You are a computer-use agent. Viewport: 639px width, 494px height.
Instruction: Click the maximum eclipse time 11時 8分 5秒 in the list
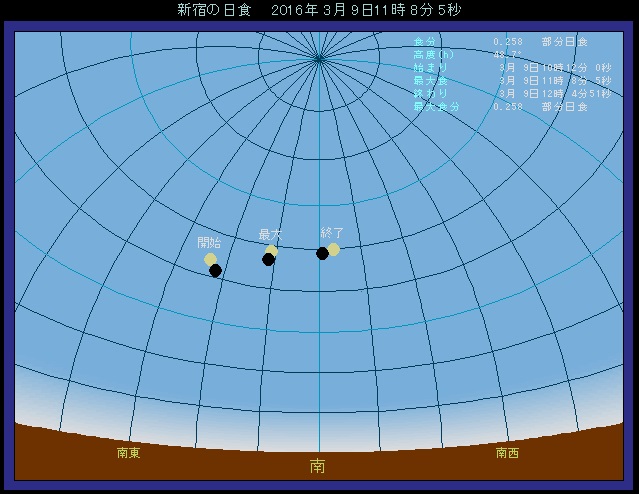point(576,81)
